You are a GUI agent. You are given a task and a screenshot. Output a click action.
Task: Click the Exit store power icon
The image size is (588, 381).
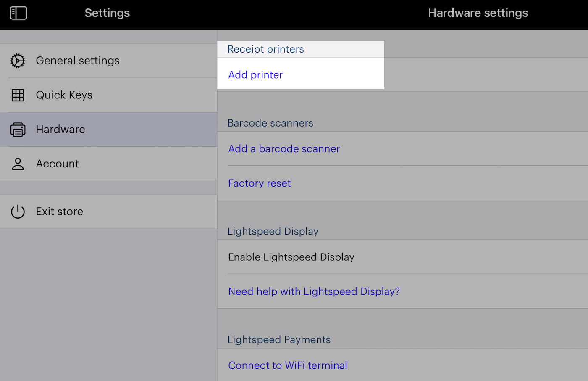18,212
